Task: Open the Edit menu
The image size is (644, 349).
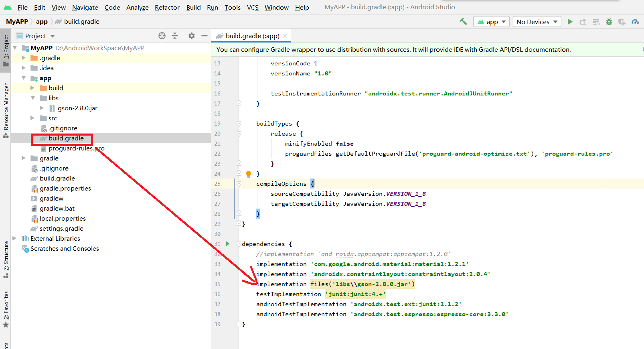Action: pyautogui.click(x=40, y=7)
